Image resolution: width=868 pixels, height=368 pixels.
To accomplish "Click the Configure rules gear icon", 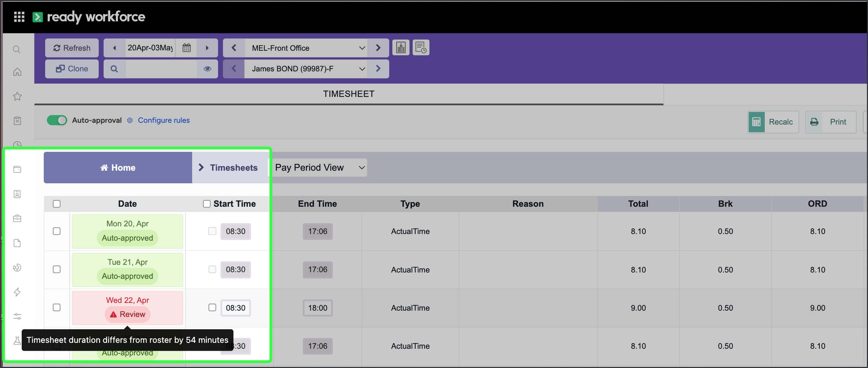I will (130, 120).
